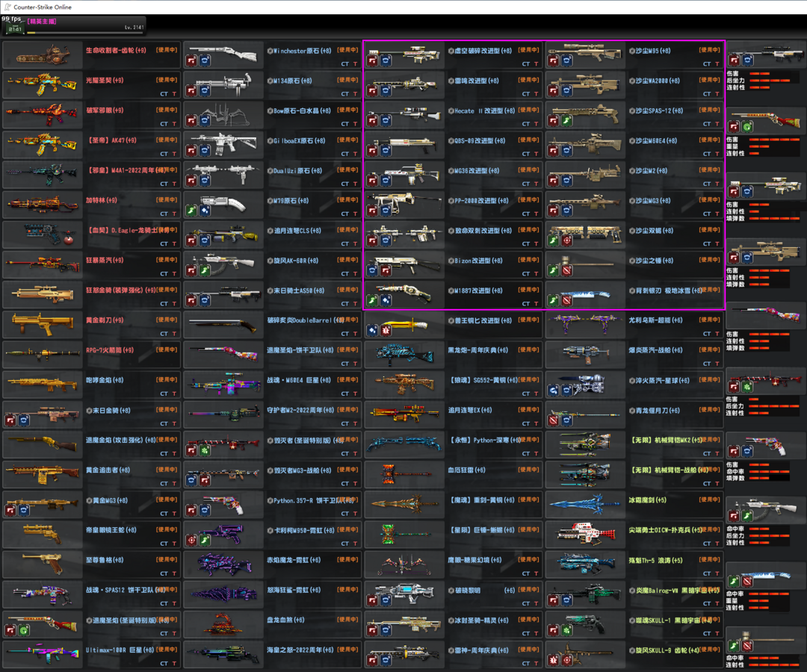Click the Ultimax-100R 巨星 weapon name
This screenshot has height=672, width=807.
[120, 650]
